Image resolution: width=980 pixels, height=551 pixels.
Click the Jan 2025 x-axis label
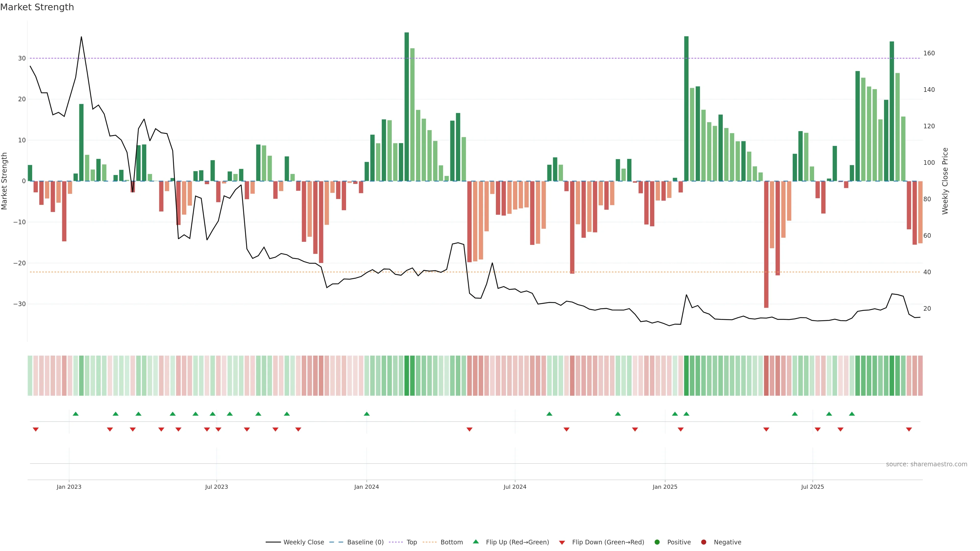click(x=665, y=487)
